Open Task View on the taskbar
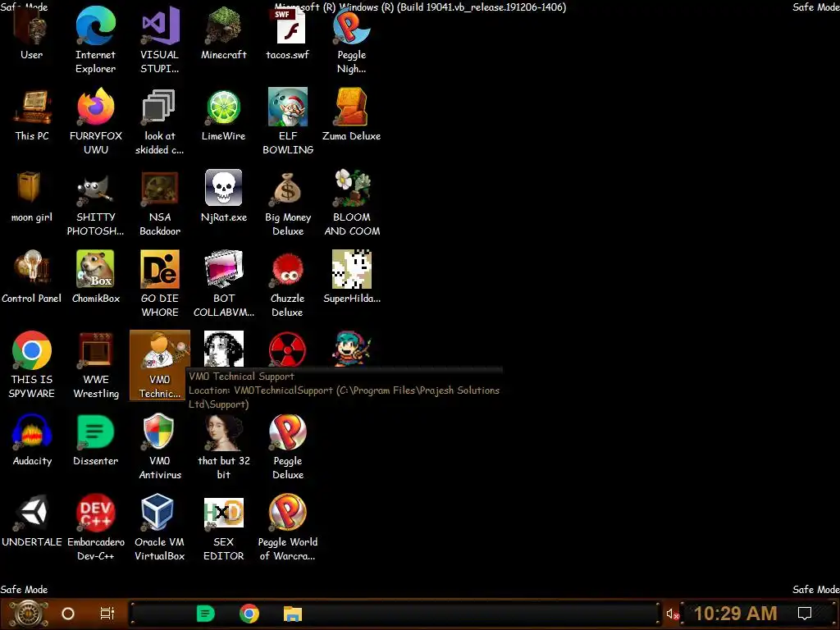The width and height of the screenshot is (840, 630). click(x=107, y=614)
